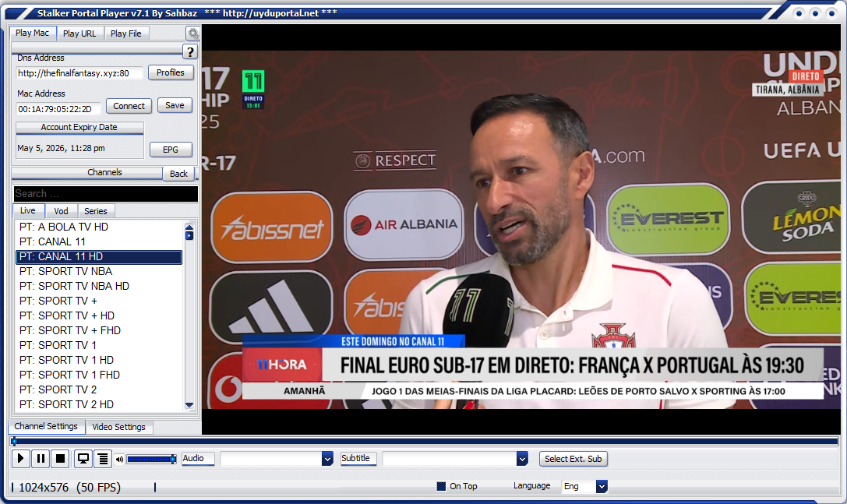Select the PT: SPORT TV + FHD channel
Screen dimensions: 847x504
(99, 330)
